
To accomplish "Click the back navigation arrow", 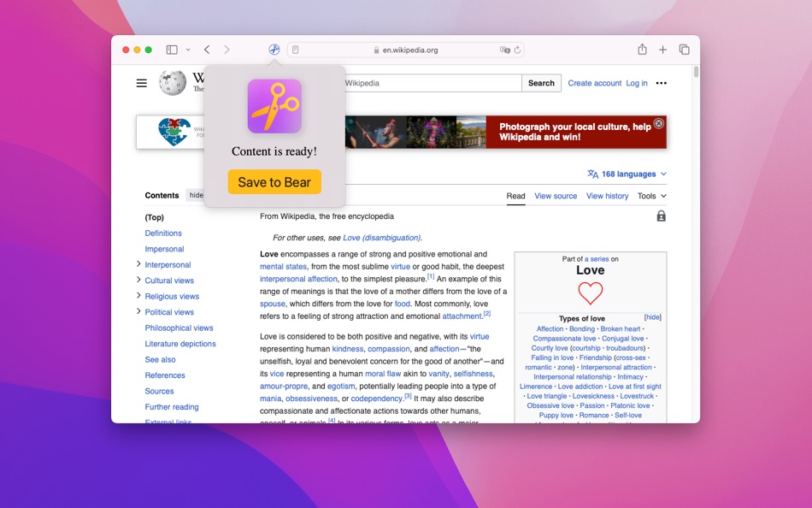I will tap(207, 49).
